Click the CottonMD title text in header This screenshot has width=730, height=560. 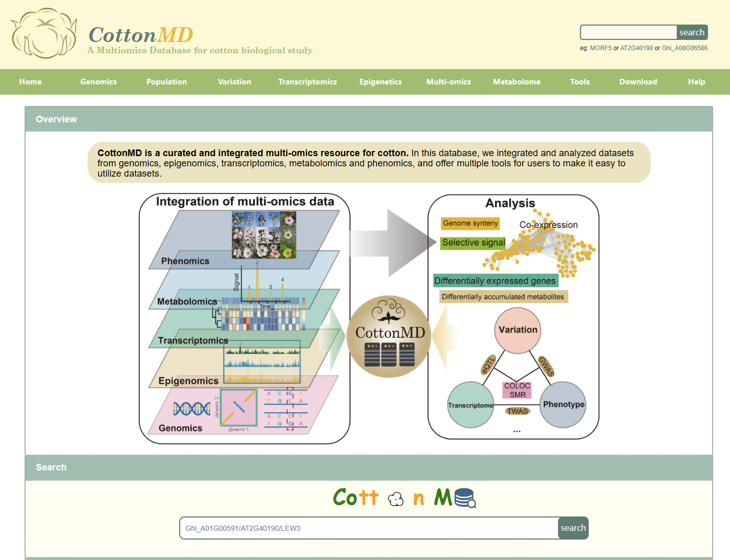tap(141, 35)
